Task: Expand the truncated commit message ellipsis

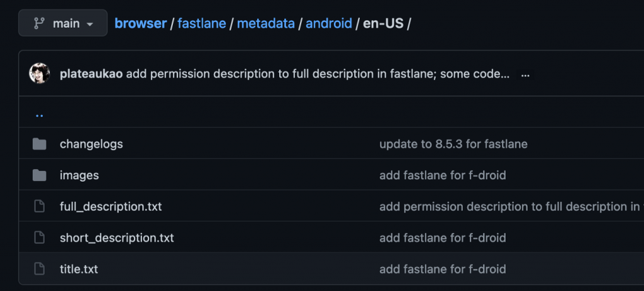Action: 525,74
